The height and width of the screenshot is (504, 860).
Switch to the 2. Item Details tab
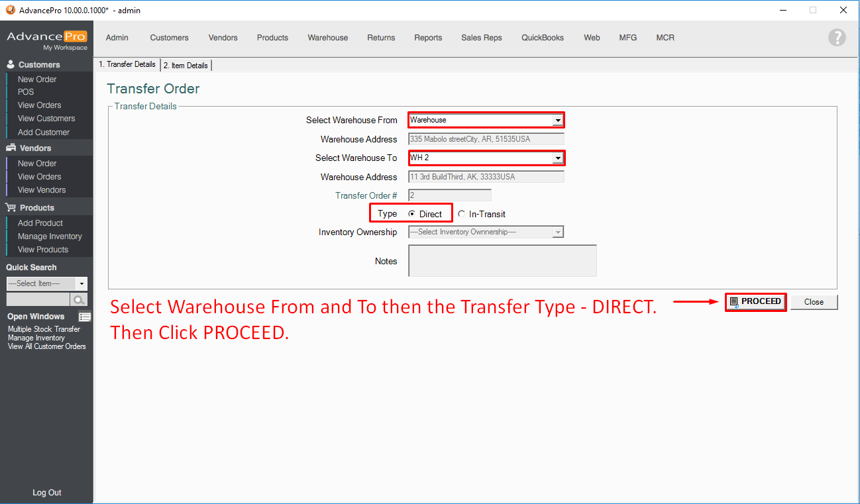tap(186, 65)
